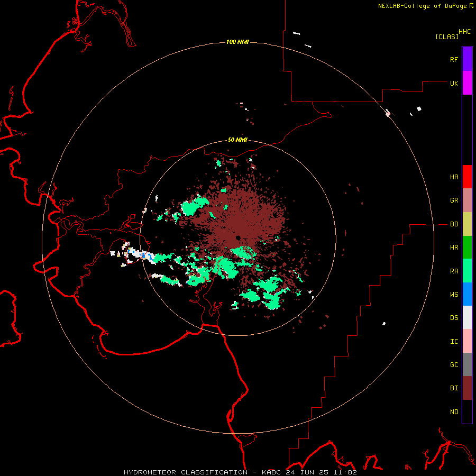Click the brown BI legend swatch
Viewport: 476px width, 476px height.
[467, 388]
